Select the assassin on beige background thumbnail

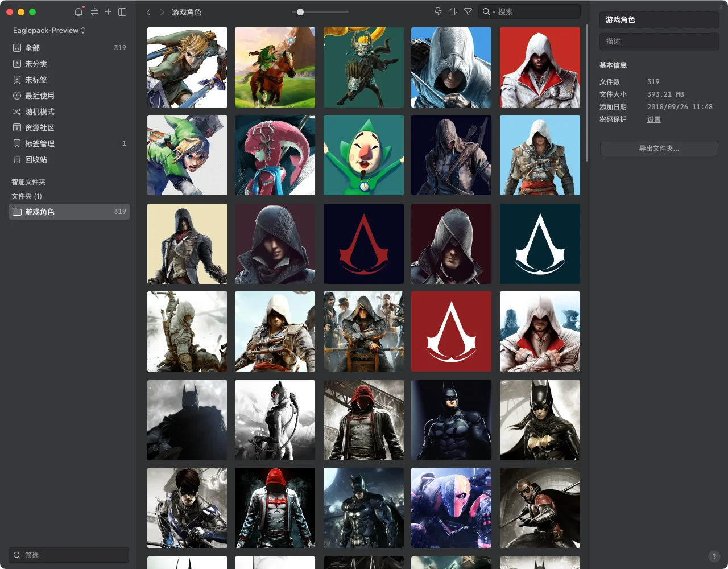tap(187, 244)
